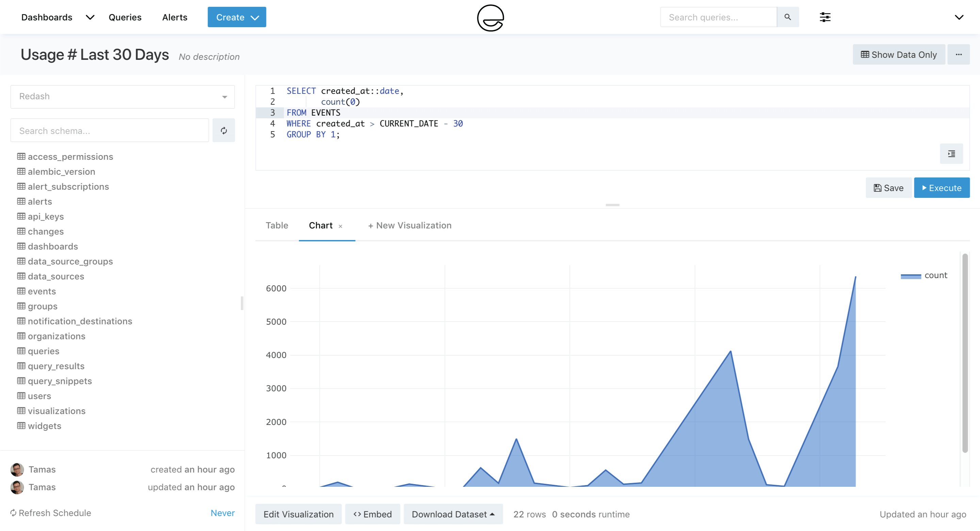Open the settings sliders icon

[x=825, y=17]
